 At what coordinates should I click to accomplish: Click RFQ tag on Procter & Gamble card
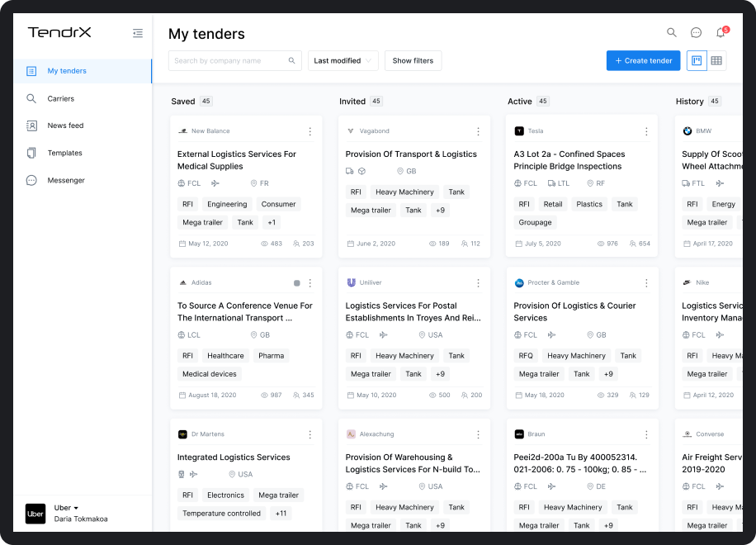(x=526, y=355)
